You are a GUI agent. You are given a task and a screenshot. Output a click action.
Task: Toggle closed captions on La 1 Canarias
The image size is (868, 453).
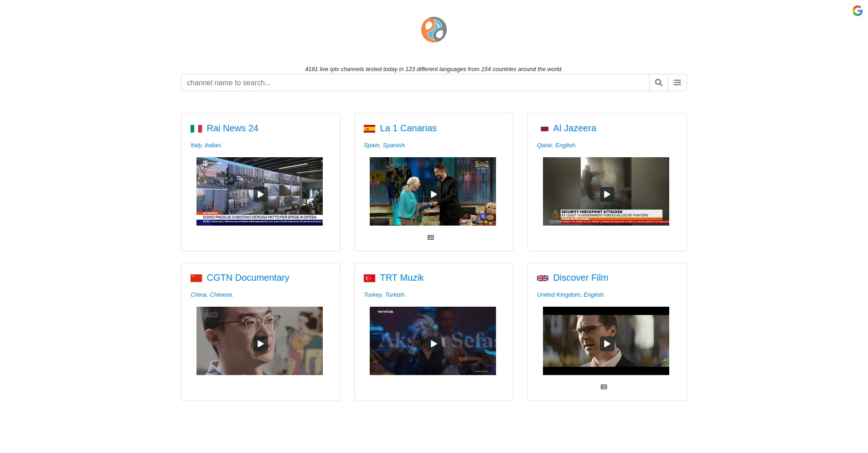430,237
